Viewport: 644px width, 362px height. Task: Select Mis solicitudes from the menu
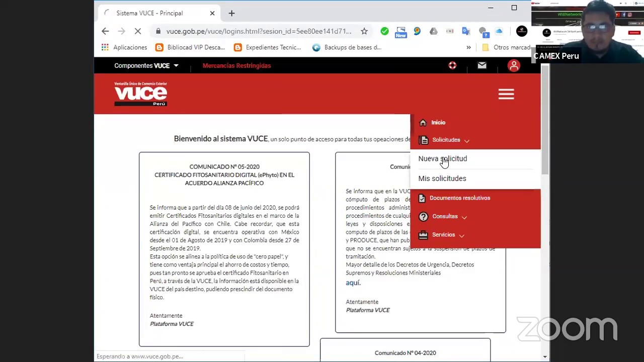pyautogui.click(x=442, y=178)
